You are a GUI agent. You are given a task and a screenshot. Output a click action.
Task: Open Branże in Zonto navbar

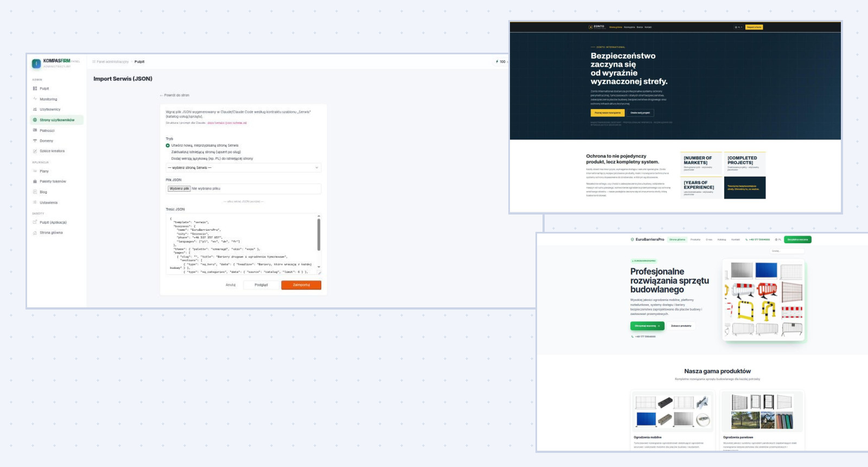pyautogui.click(x=640, y=27)
